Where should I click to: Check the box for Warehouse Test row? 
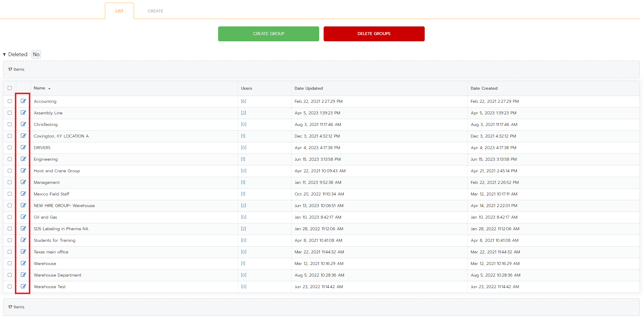tap(10, 286)
